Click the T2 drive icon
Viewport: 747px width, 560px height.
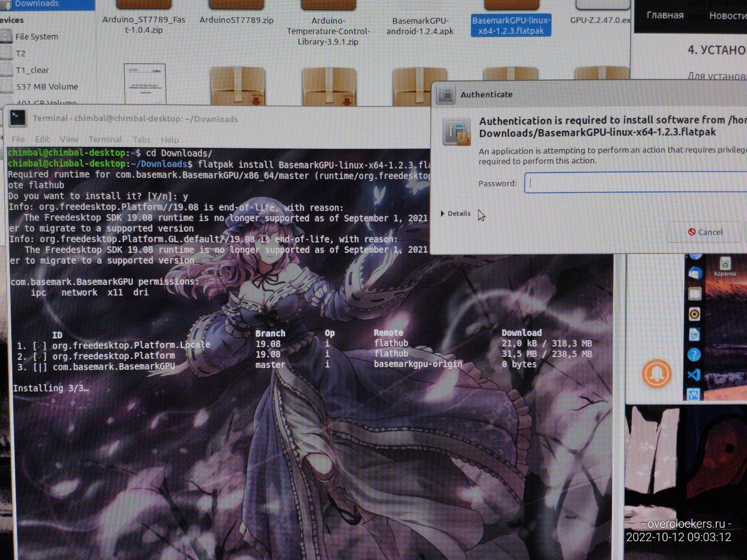(6, 53)
